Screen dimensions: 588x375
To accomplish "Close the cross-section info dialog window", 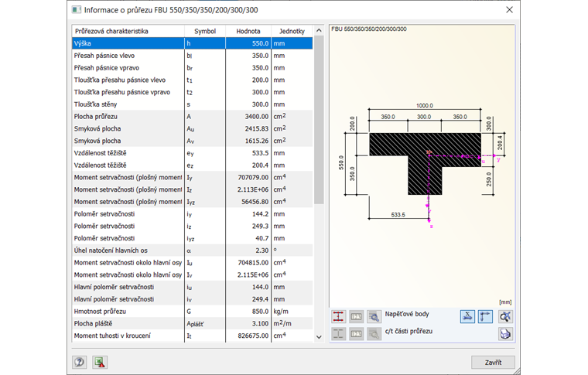I will pos(509,10).
